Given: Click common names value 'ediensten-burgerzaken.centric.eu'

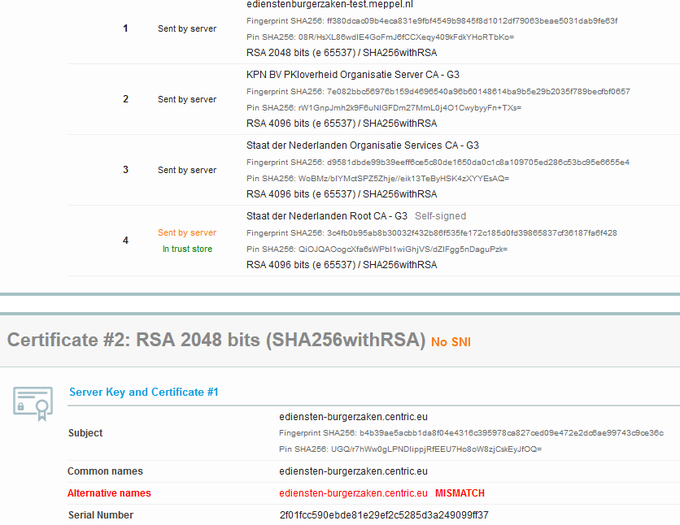Looking at the screenshot, I should 353,471.
